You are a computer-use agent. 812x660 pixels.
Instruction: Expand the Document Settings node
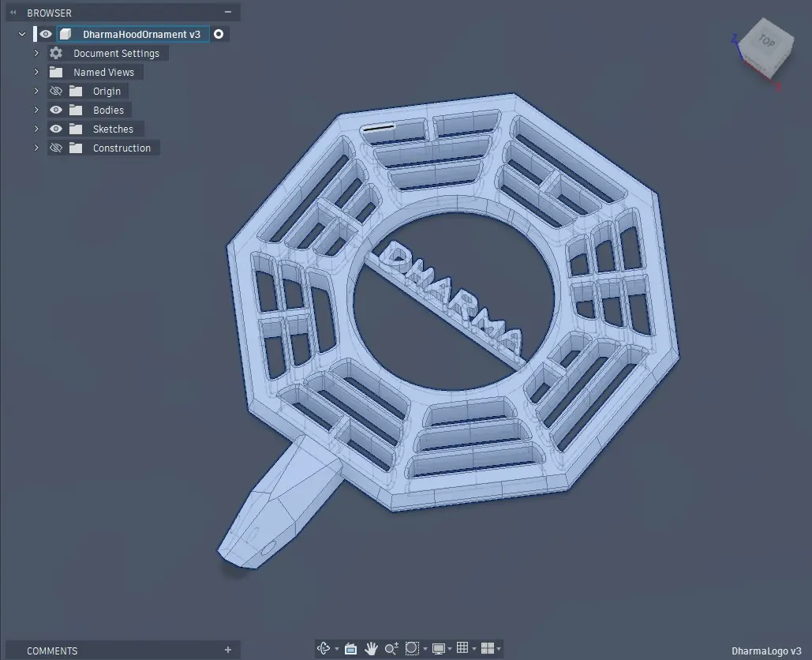36,53
